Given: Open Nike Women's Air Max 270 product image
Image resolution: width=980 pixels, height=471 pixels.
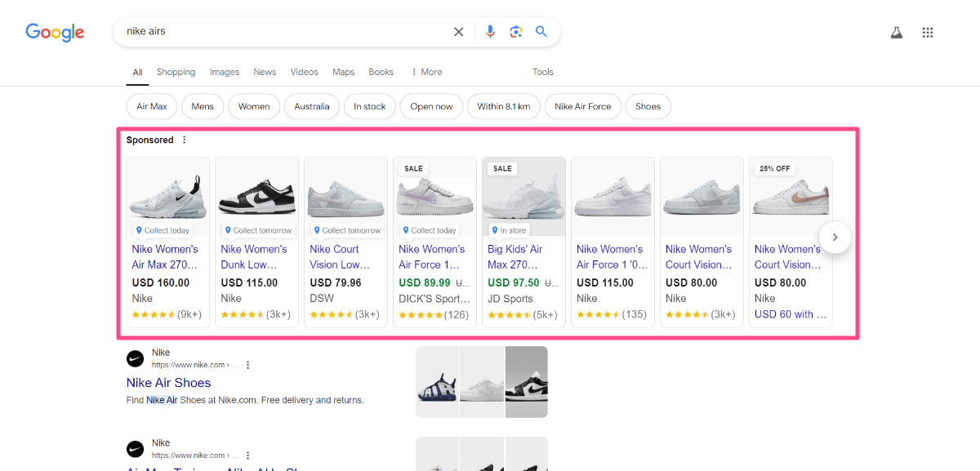Looking at the screenshot, I should [x=168, y=197].
